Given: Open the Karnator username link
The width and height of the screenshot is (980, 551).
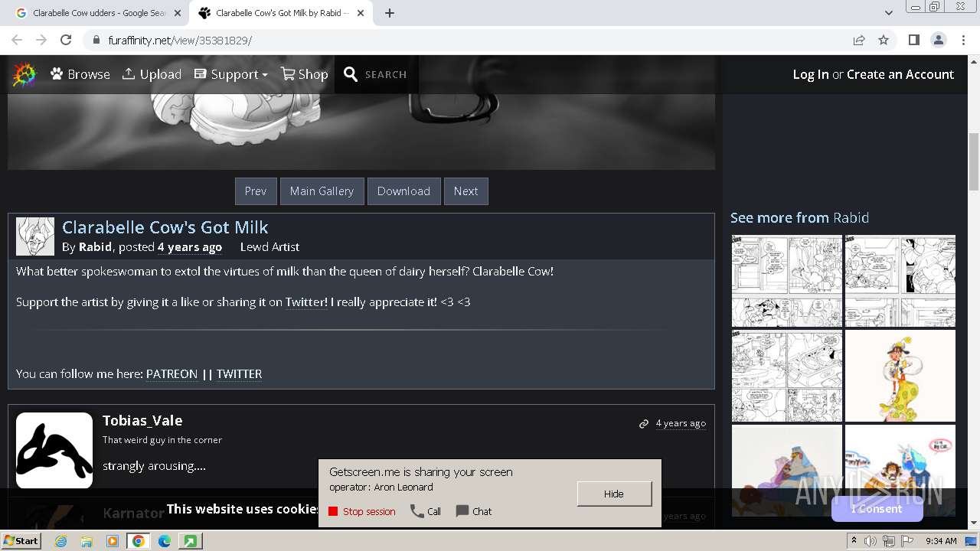Looking at the screenshot, I should (x=133, y=513).
